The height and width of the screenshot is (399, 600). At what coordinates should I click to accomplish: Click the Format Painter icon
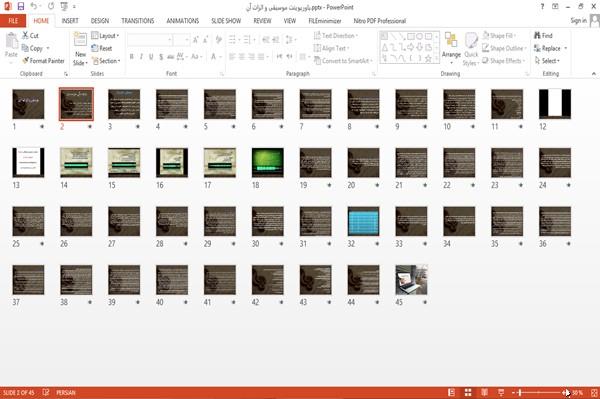click(26, 60)
